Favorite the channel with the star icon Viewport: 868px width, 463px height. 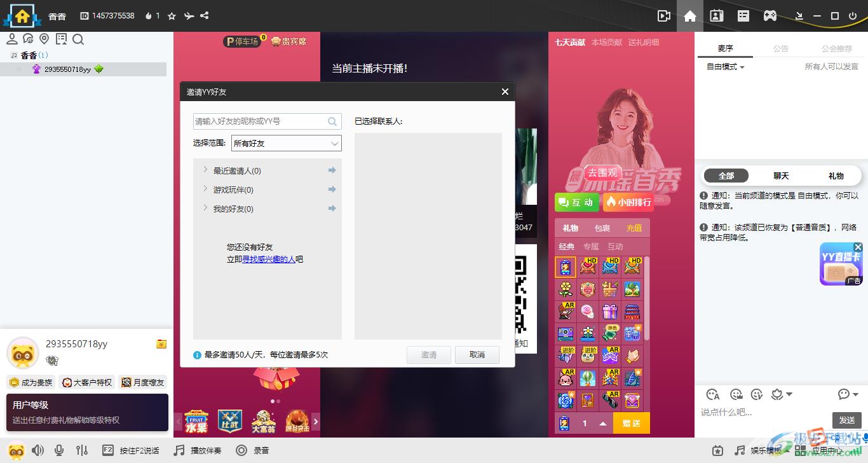[172, 16]
